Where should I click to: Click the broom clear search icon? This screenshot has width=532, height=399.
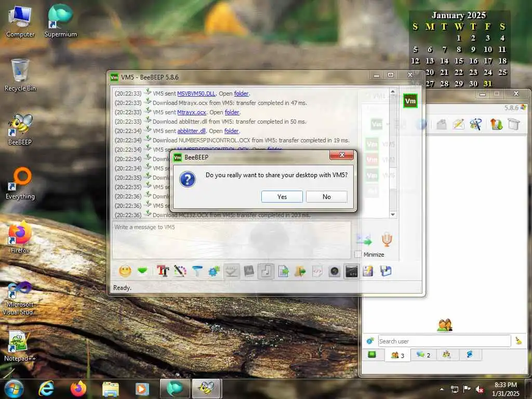[518, 341]
